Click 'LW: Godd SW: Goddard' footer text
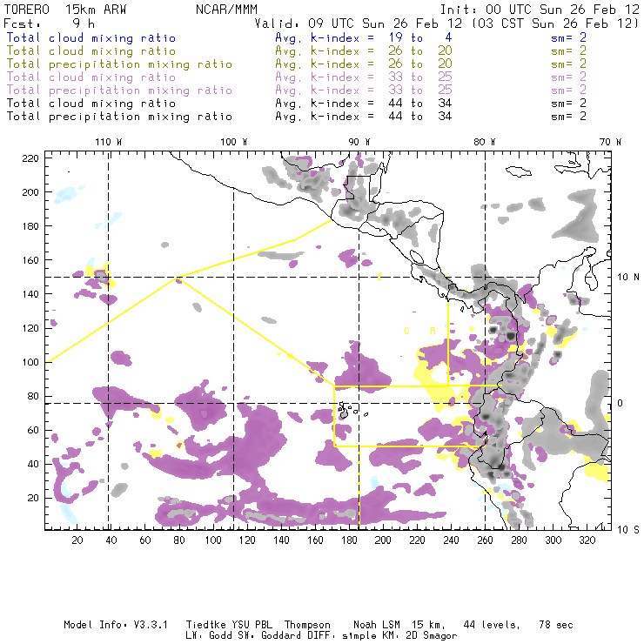644x644 pixels. click(243, 636)
